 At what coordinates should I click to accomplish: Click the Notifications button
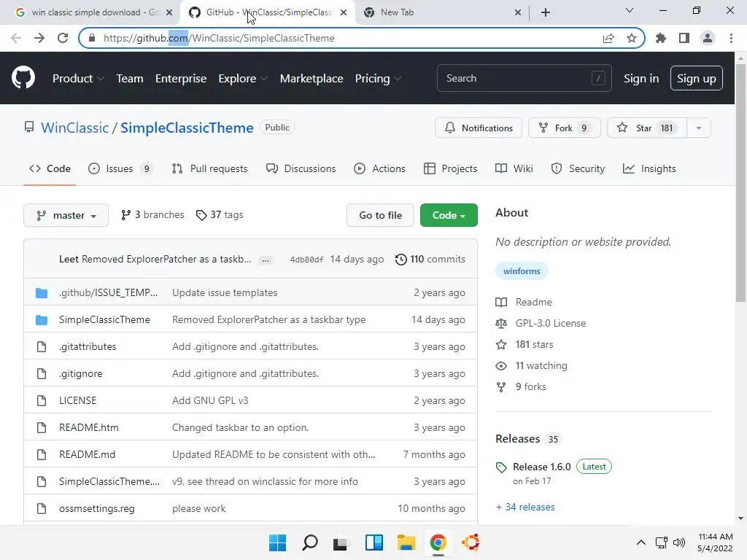pyautogui.click(x=479, y=128)
